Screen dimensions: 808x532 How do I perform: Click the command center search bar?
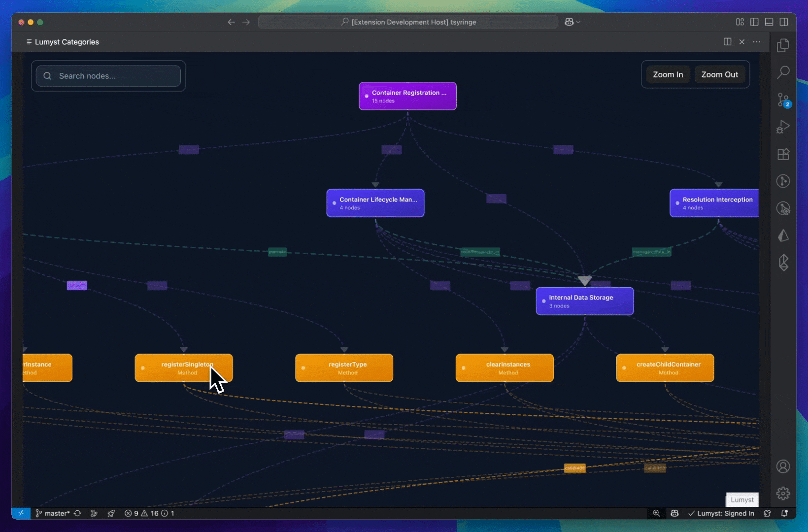click(x=408, y=22)
